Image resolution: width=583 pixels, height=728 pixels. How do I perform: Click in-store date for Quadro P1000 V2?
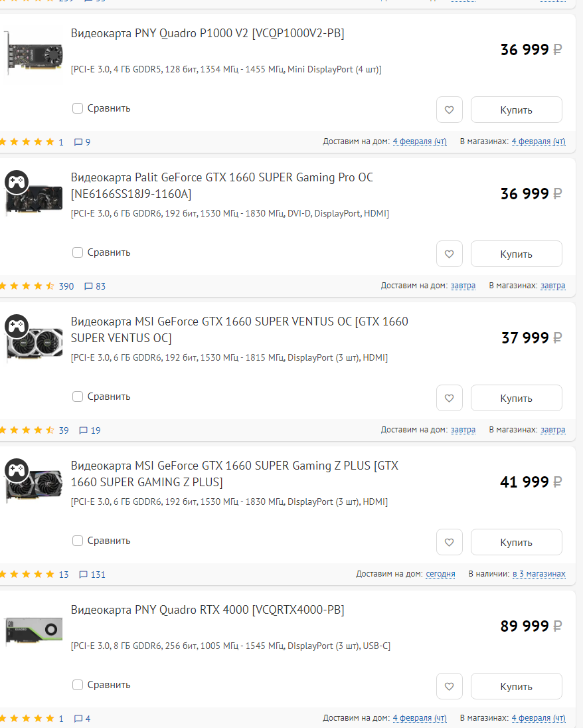[x=539, y=141]
